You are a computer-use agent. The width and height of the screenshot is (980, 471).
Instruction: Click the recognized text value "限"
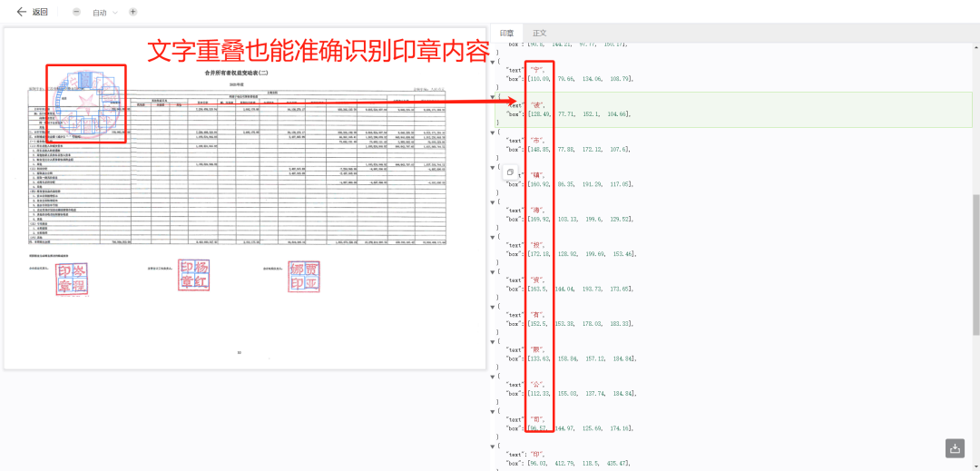point(536,349)
